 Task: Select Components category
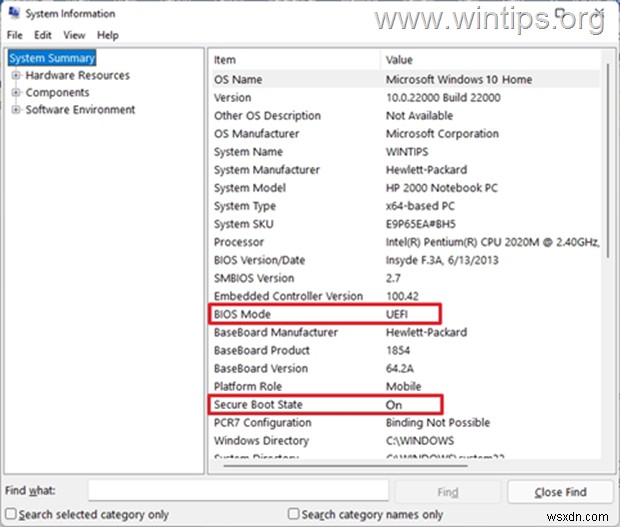tap(57, 93)
